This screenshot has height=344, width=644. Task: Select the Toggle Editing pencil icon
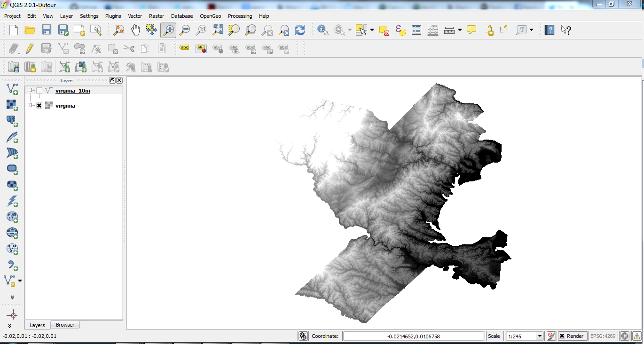coord(30,48)
